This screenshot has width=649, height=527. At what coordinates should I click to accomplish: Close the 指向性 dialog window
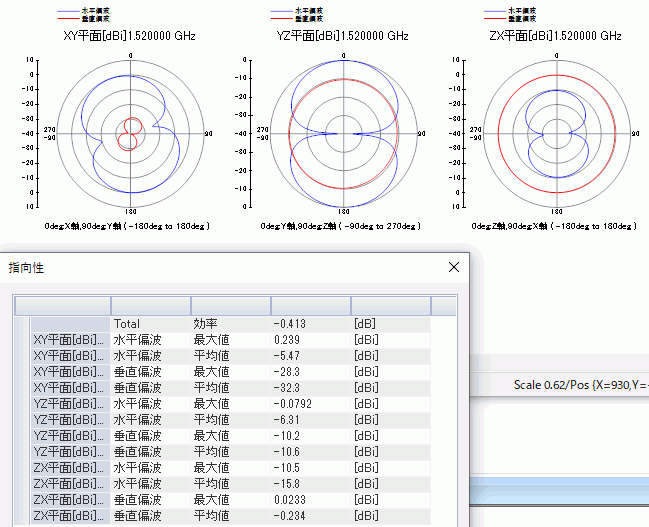pyautogui.click(x=453, y=267)
